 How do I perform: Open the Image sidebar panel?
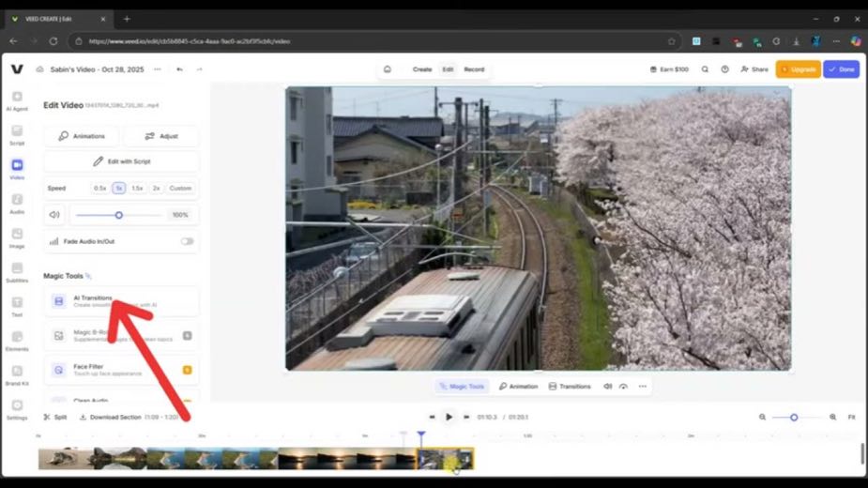(17, 238)
